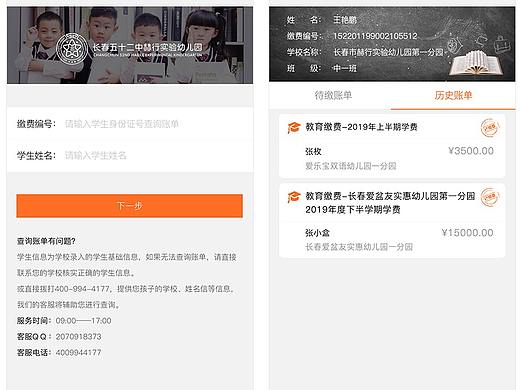
Task: Open the 长春爱盆友实惠幼儿园第一分园 下半学期学费 bill
Action: [390, 203]
